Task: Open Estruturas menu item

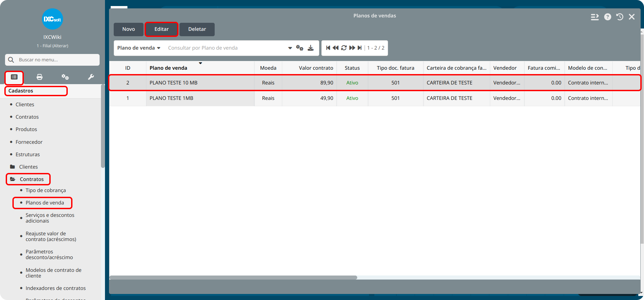Action: [28, 155]
